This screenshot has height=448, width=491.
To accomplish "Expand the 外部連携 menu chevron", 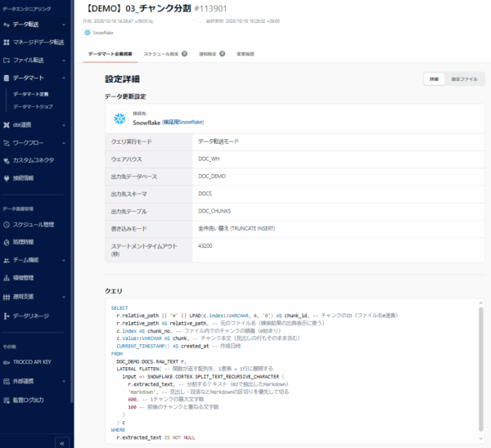I will click(x=64, y=381).
